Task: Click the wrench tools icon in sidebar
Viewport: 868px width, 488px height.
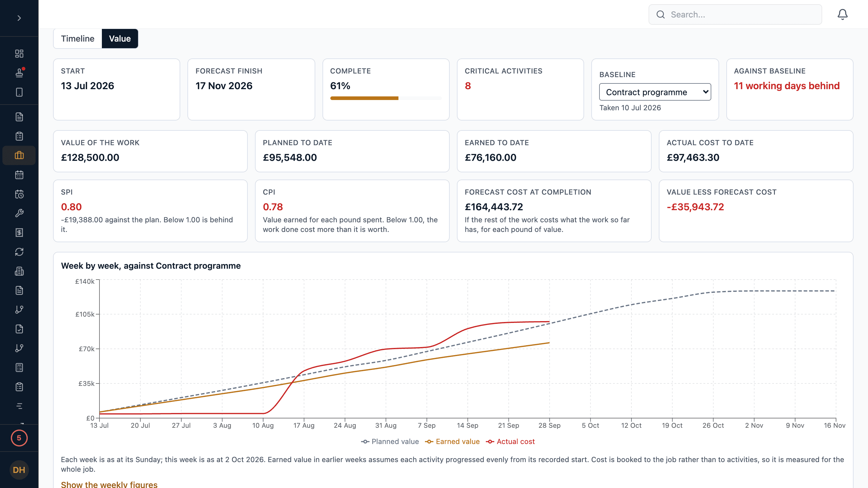Action: click(19, 213)
